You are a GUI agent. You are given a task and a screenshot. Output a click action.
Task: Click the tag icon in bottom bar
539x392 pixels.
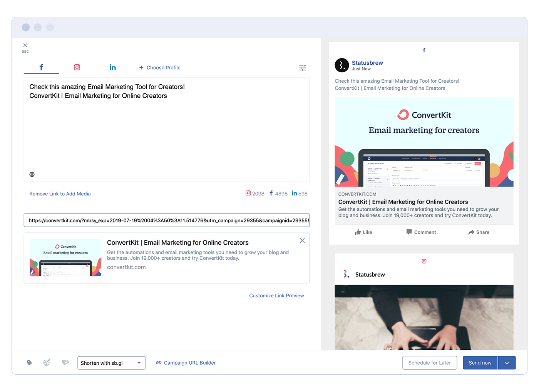tap(29, 363)
